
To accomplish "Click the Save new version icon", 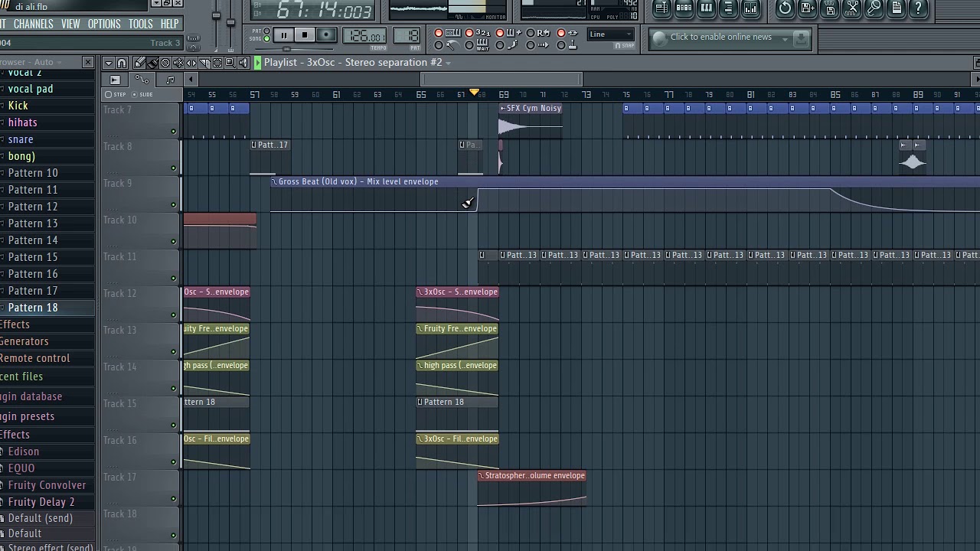I will 808,8.
